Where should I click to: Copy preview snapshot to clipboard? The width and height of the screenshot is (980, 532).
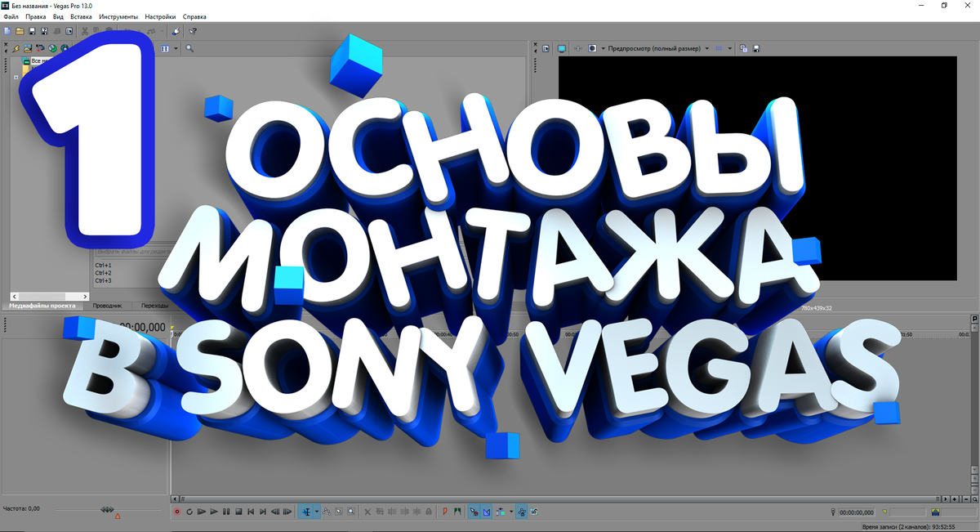[743, 49]
